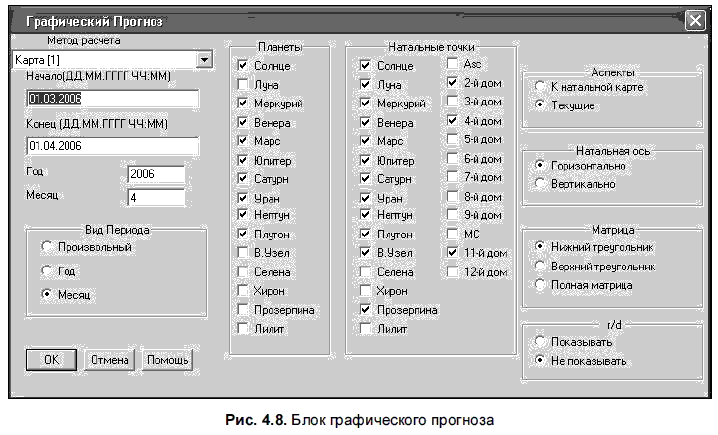Enable the Луна checkbox under Планеты
Viewport: 718px width, 435px height.
[x=243, y=84]
